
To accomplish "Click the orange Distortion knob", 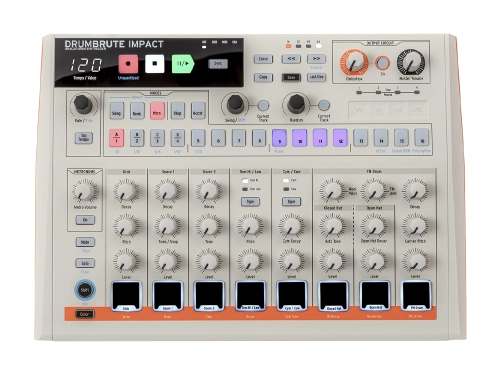I will 354,63.
